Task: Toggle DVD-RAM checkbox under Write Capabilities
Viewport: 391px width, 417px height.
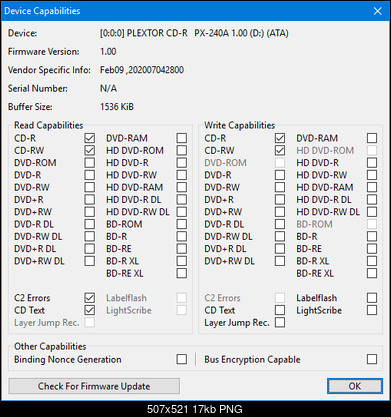Action: pos(372,138)
